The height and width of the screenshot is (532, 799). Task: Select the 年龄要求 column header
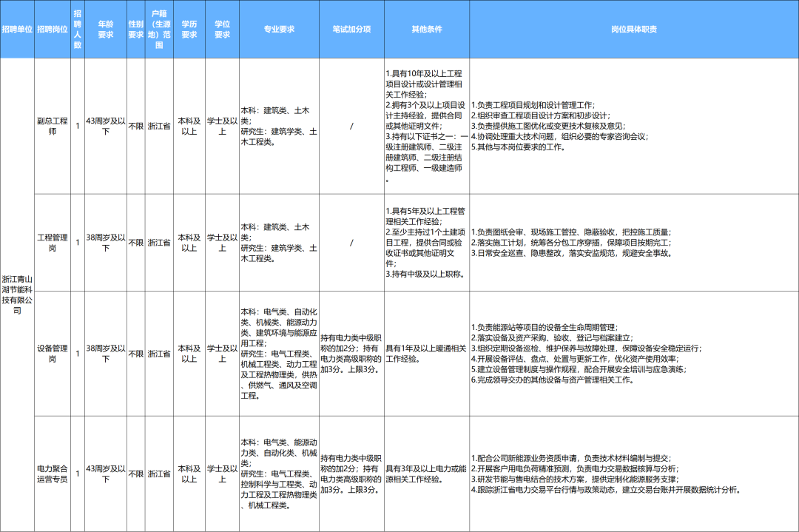106,29
